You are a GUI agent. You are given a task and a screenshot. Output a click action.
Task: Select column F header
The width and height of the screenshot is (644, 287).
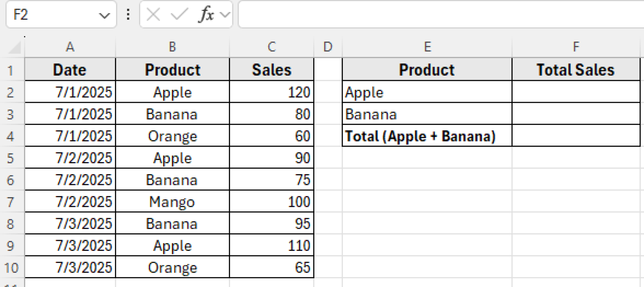click(576, 47)
